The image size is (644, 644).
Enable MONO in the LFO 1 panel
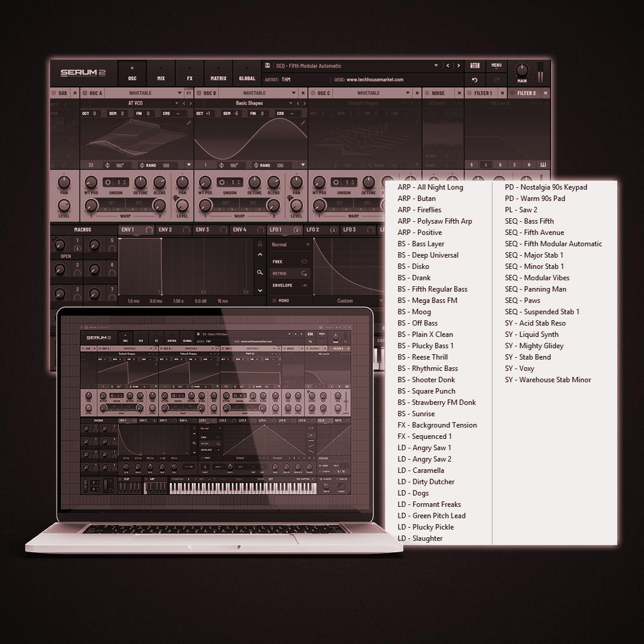click(275, 301)
